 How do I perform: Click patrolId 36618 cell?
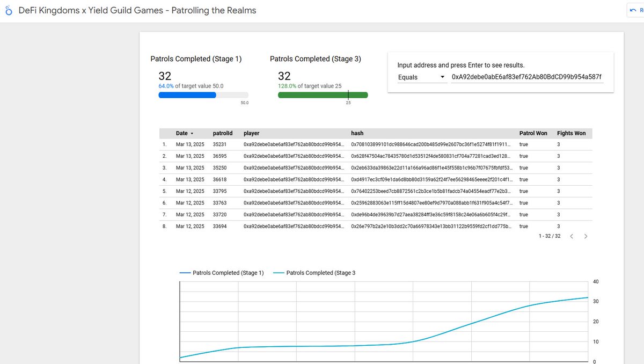pos(219,180)
